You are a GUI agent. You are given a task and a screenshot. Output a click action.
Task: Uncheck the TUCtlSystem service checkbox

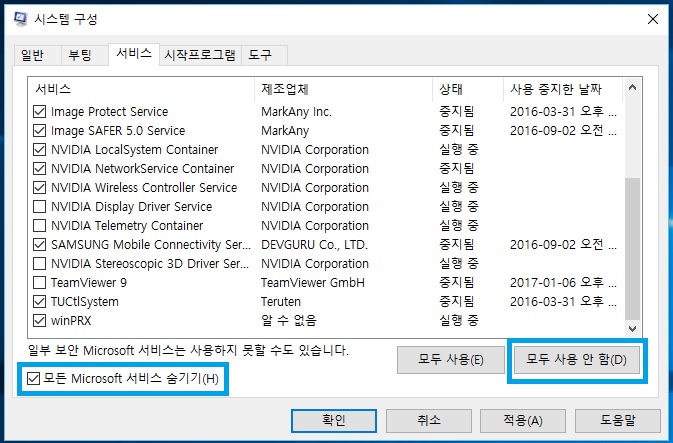(39, 302)
